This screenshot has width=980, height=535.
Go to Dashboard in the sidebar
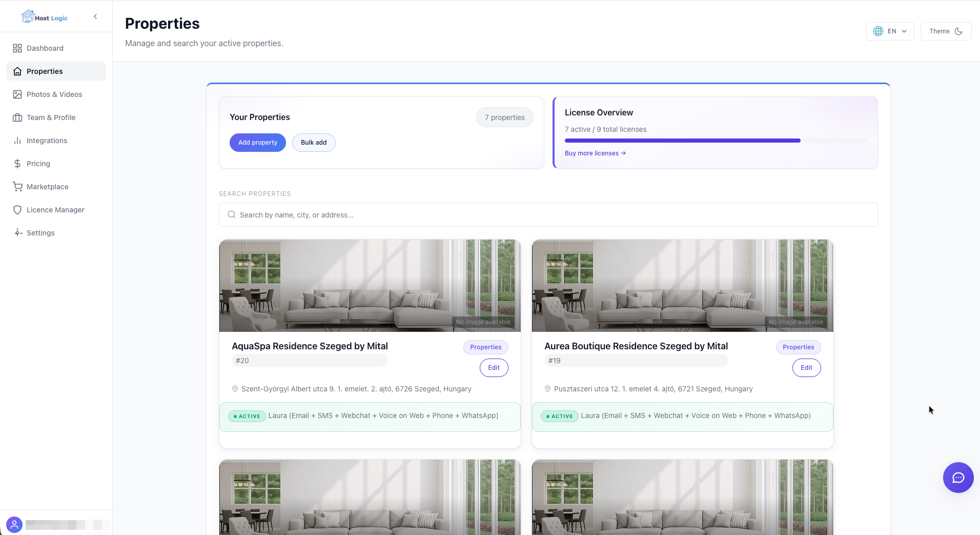click(56, 48)
